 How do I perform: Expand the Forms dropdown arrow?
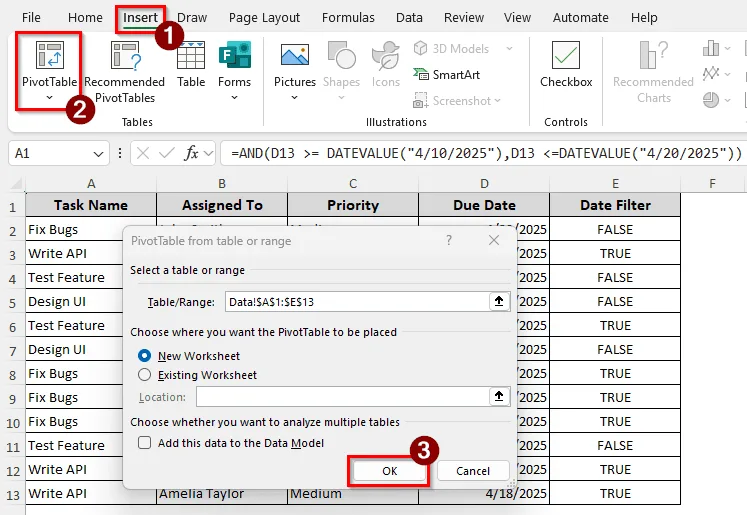(x=234, y=98)
